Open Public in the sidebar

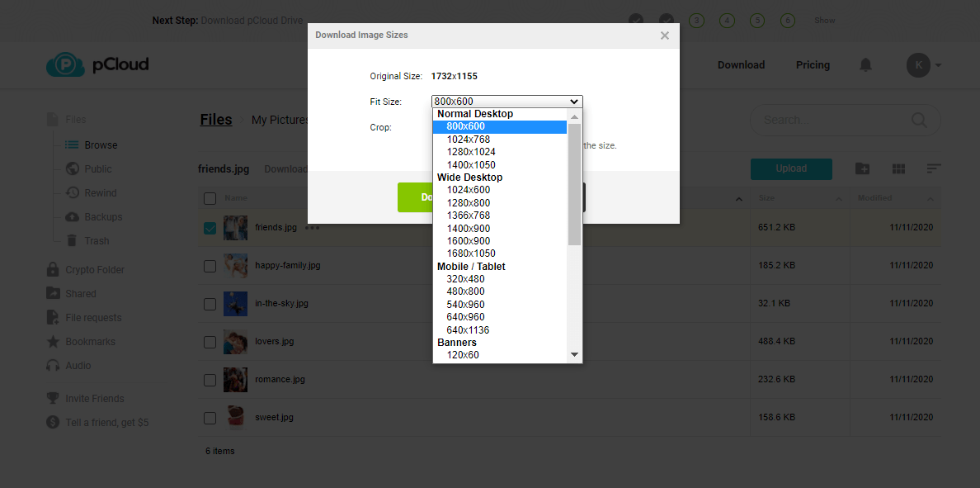click(x=89, y=169)
